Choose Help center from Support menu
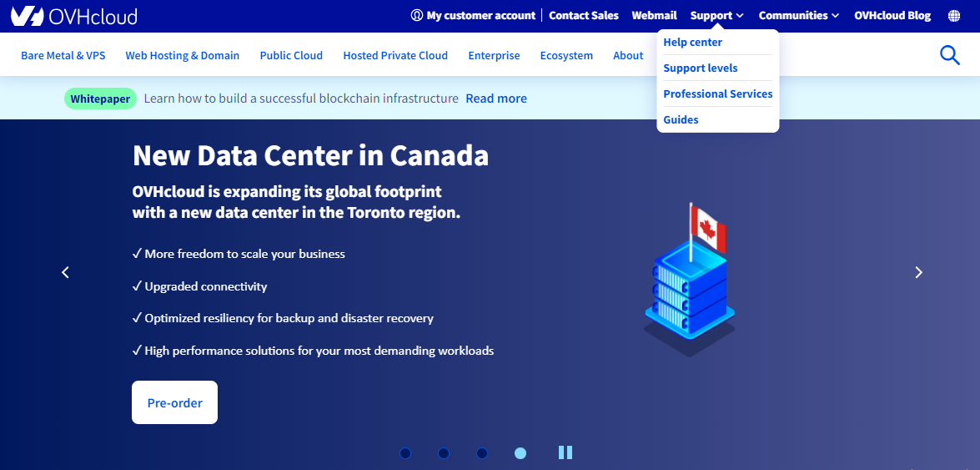The height and width of the screenshot is (470, 980). (x=692, y=43)
